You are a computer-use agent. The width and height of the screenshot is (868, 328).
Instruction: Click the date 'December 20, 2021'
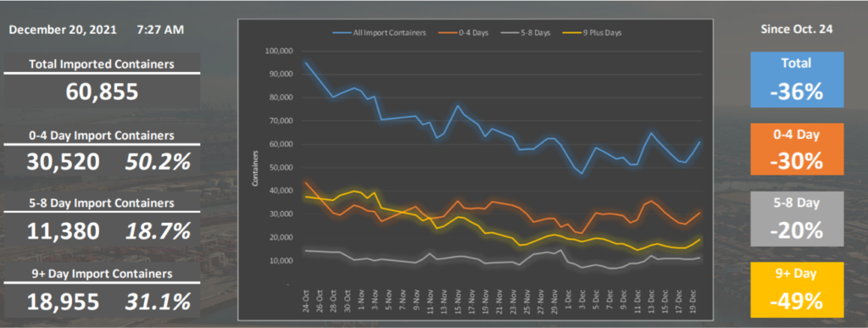[x=63, y=30]
